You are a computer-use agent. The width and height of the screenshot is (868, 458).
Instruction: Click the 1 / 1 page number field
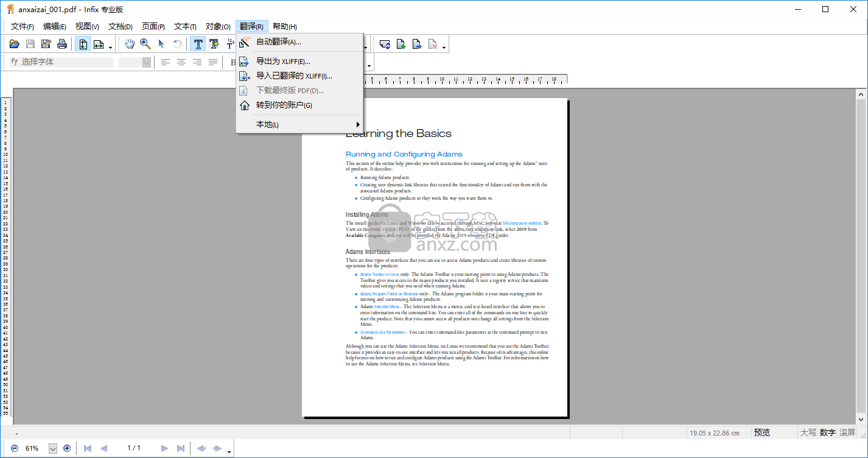point(134,448)
